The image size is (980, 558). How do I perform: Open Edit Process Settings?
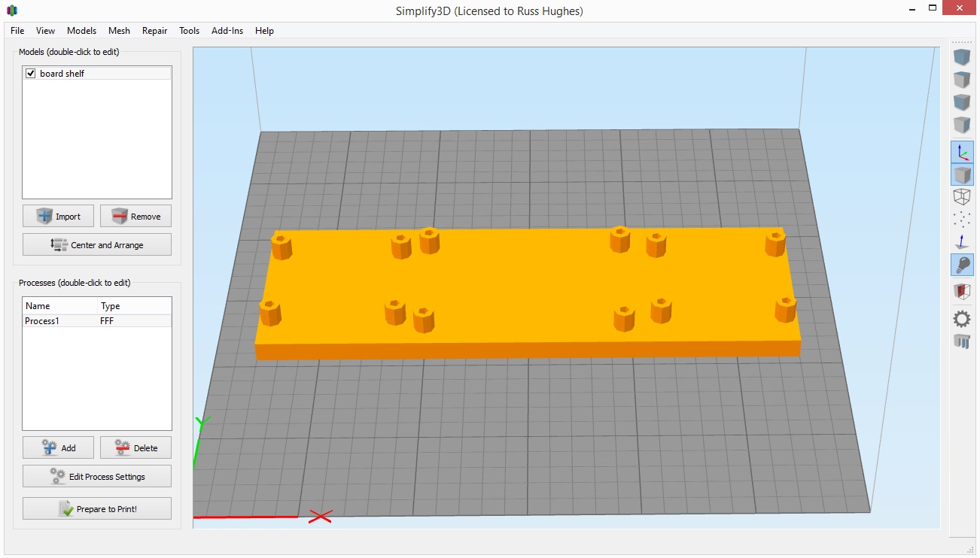[97, 477]
